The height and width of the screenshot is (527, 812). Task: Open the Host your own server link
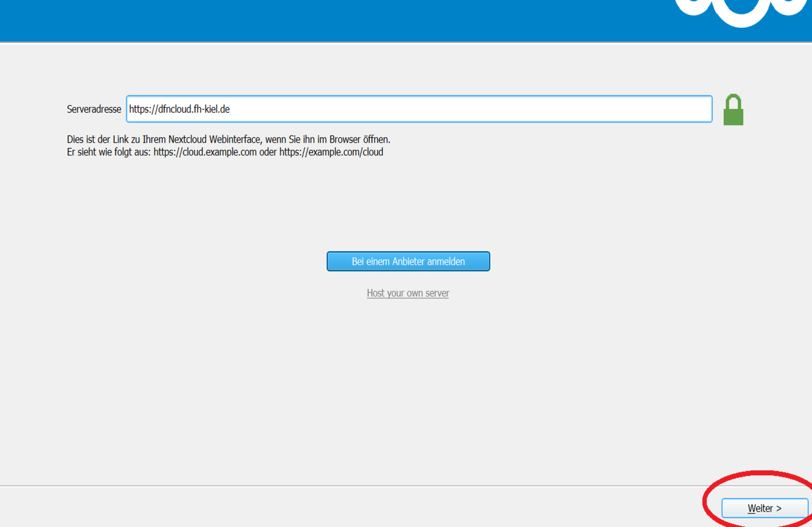pyautogui.click(x=407, y=293)
